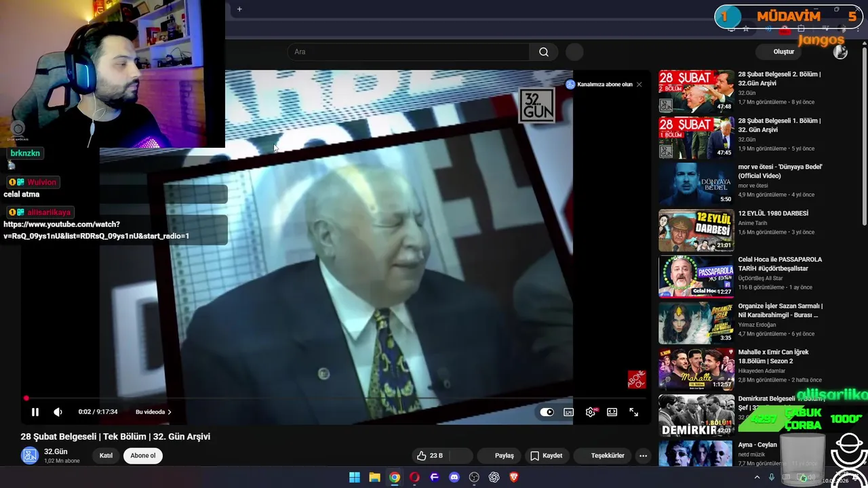This screenshot has width=868, height=488.
Task: Click the round voice search button
Action: pos(574,52)
